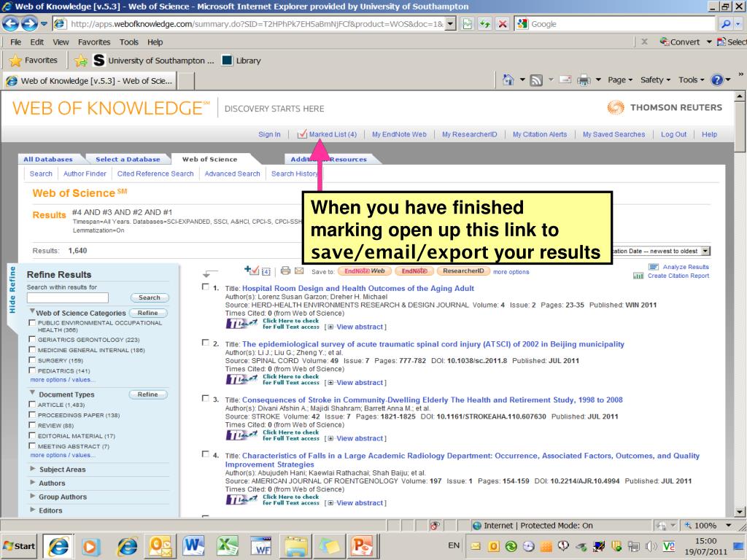Go forward with the browser Forward arrow
This screenshot has height=560, width=747.
coord(29,23)
